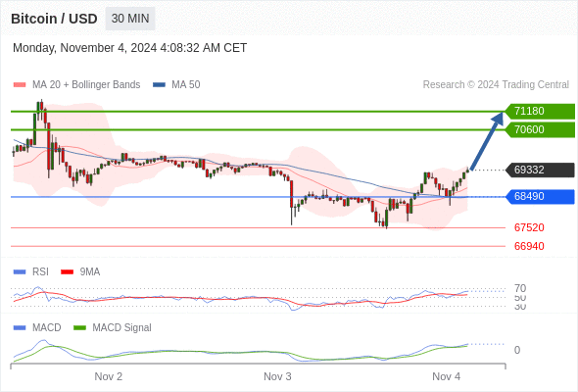Click the Nov 3 date axis marker
Screen dimensions: 578x392
click(277, 376)
